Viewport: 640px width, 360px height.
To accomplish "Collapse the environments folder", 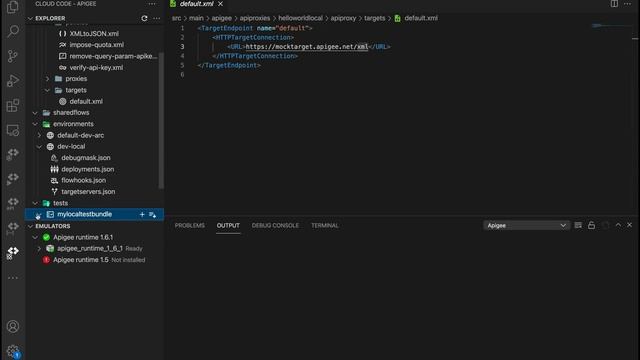I will (35, 124).
